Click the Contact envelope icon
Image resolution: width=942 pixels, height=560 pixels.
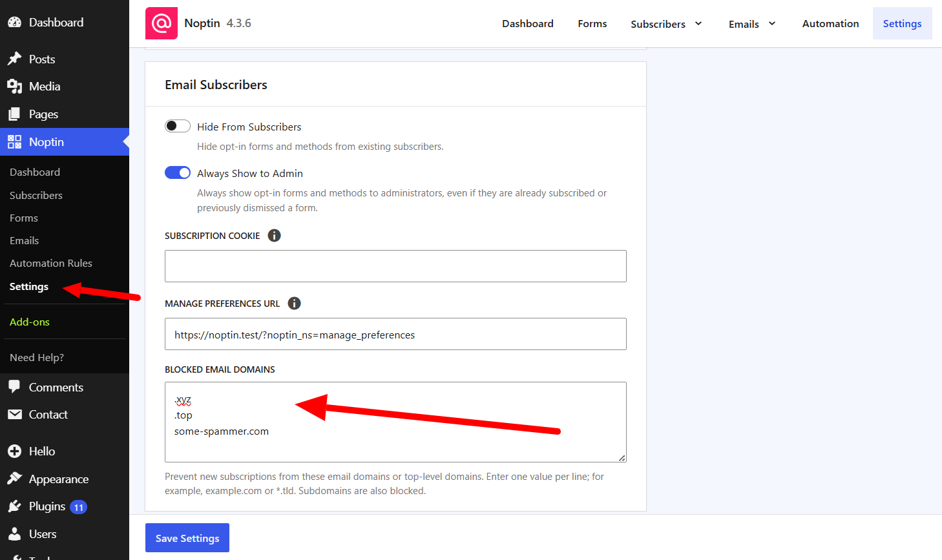click(14, 415)
